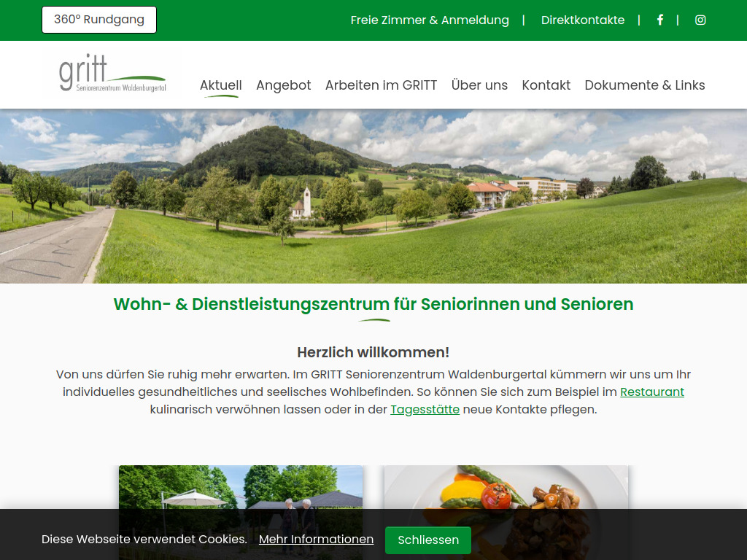Open Freie Zimmer & Anmeldung link

[x=430, y=20]
